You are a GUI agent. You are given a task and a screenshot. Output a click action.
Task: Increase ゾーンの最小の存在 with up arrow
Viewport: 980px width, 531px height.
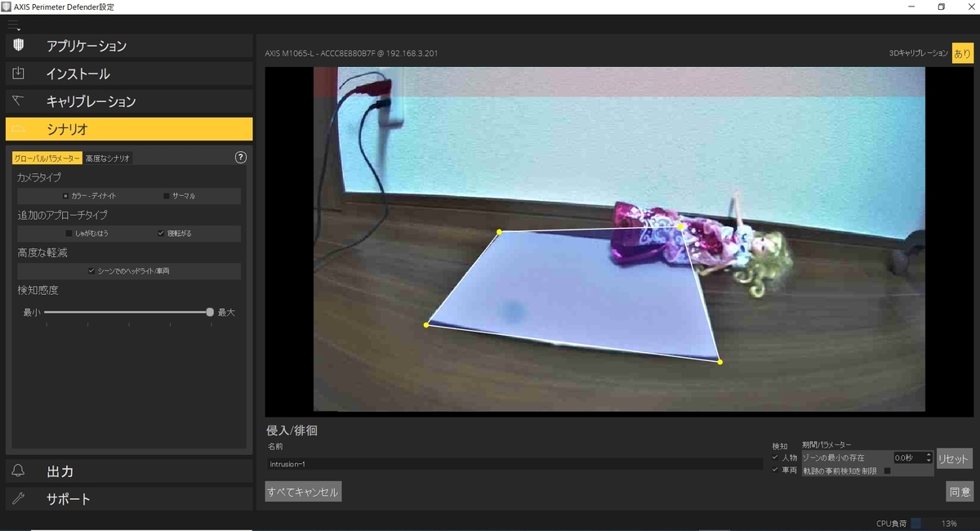click(929, 454)
